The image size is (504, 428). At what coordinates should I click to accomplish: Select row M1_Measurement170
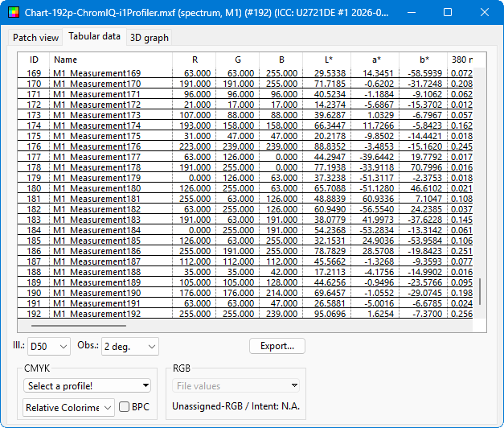click(245, 84)
